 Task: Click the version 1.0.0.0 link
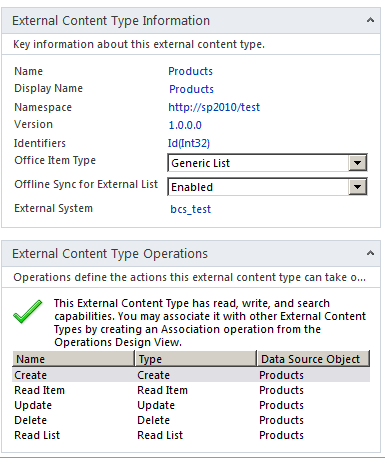coord(185,125)
